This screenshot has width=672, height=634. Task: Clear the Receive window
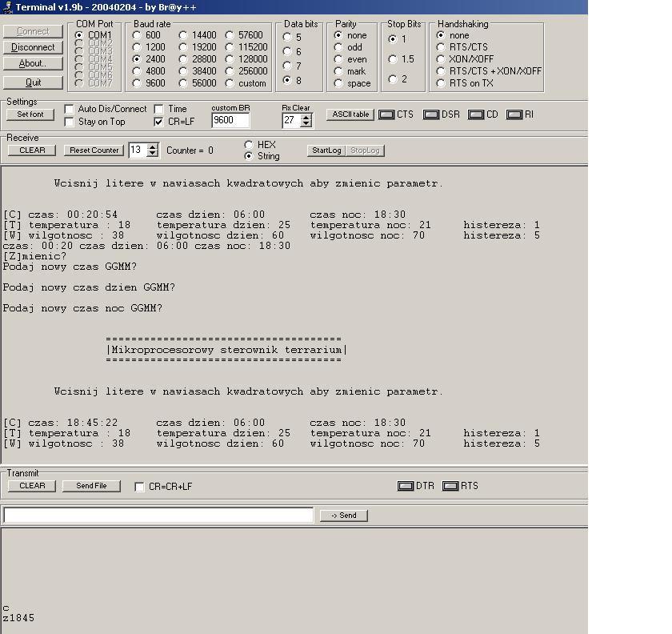[32, 150]
